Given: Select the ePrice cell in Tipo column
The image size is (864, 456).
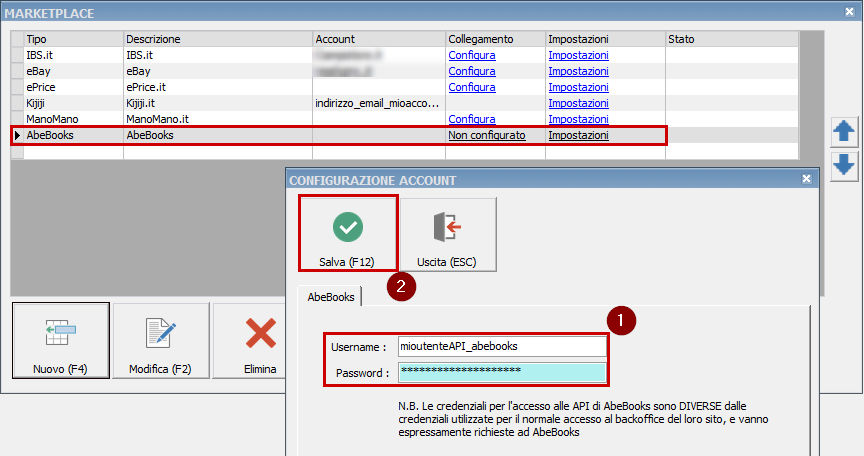Looking at the screenshot, I should tap(73, 87).
